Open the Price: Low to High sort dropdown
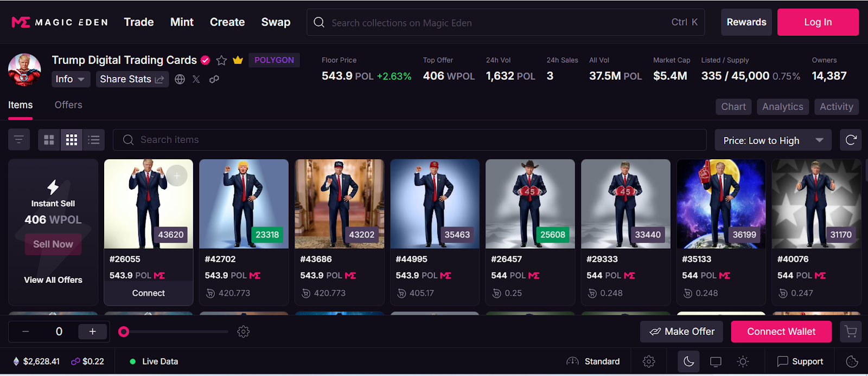 (x=773, y=140)
